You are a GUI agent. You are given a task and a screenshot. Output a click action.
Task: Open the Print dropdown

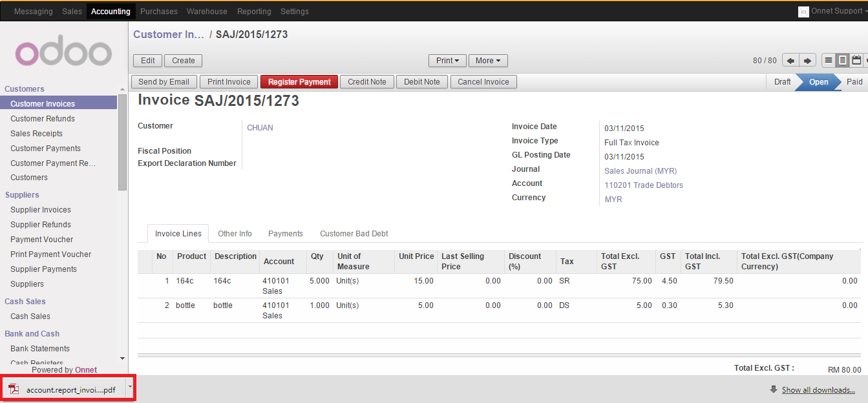pos(447,60)
